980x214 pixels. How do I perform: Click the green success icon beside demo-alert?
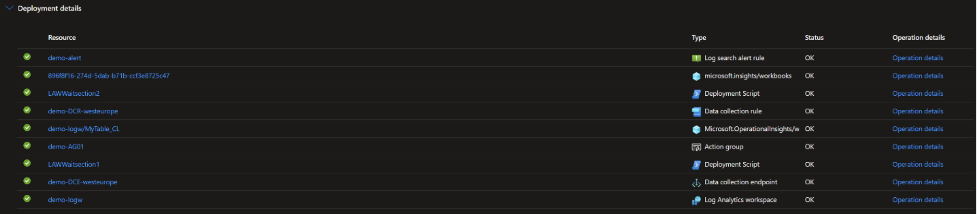27,57
